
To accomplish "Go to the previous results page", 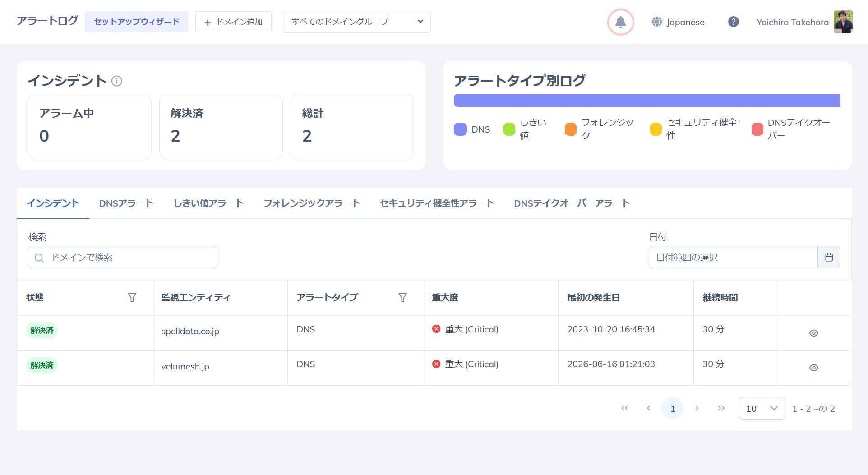I will (x=648, y=408).
